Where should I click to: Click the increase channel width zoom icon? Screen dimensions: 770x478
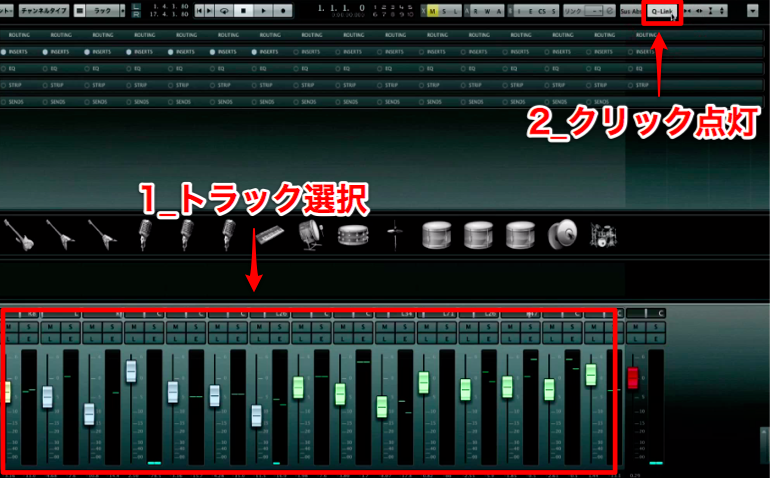pos(699,11)
